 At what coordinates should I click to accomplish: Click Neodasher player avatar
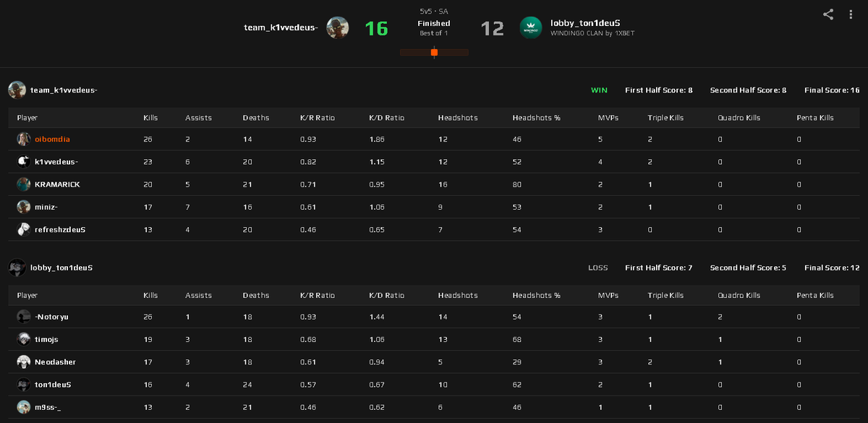pos(24,362)
